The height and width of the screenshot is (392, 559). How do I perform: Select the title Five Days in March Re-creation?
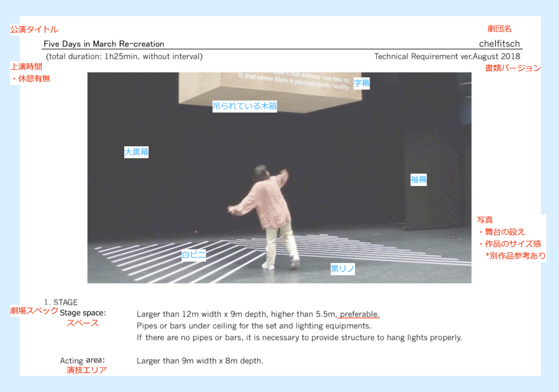pos(104,44)
